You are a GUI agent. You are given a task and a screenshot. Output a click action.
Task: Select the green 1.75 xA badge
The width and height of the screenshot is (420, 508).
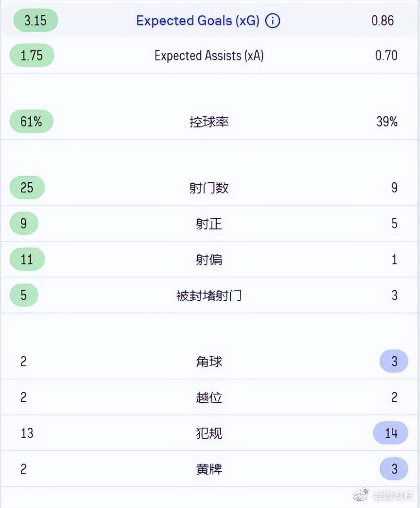tap(31, 55)
